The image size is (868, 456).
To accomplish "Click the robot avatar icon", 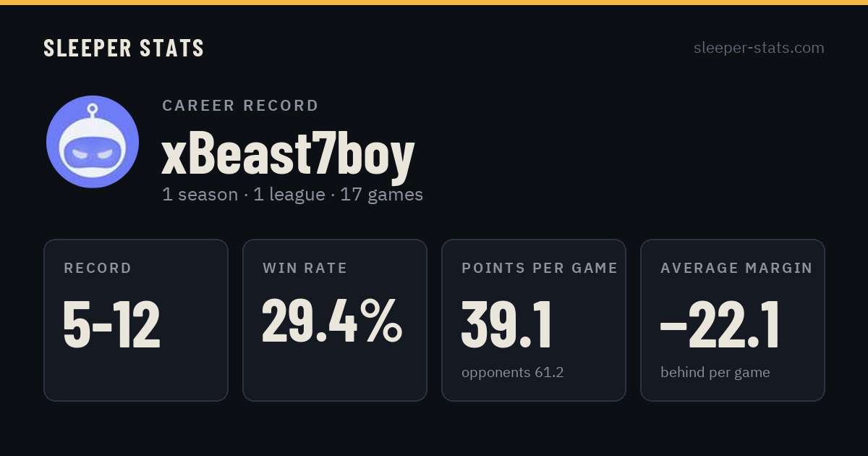I will pyautogui.click(x=93, y=142).
